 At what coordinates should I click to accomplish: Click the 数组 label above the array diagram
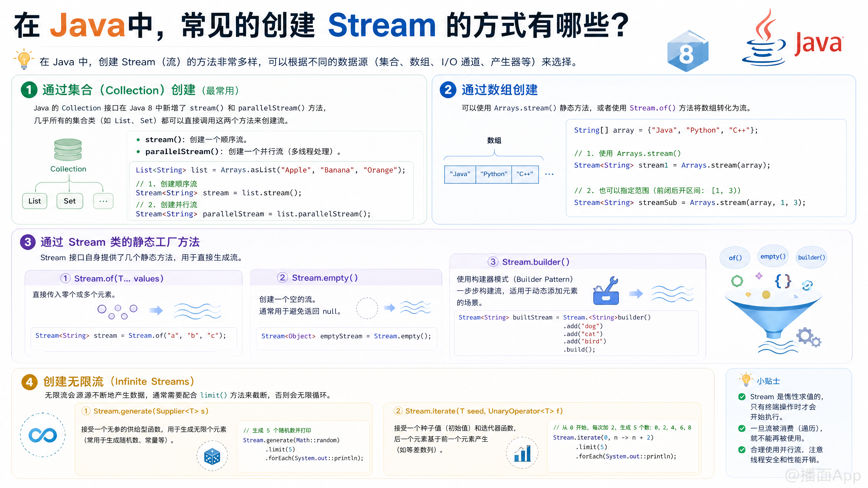494,141
